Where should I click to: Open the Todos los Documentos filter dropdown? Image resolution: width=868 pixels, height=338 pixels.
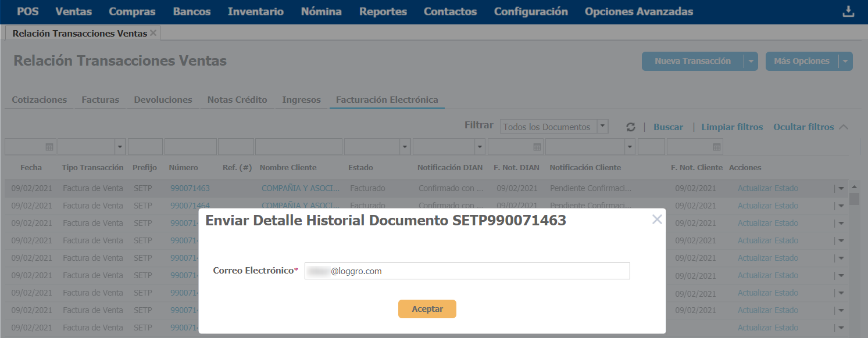[603, 127]
